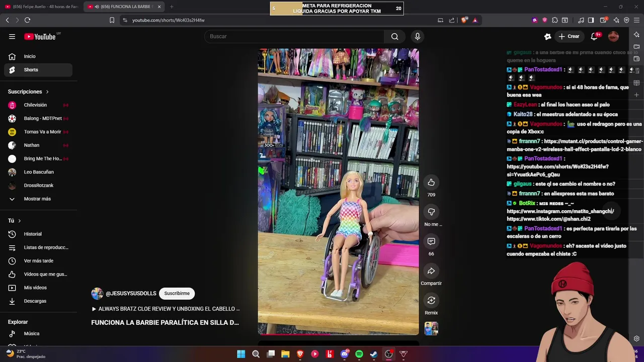The width and height of the screenshot is (644, 362).
Task: Switch to the Felipe Avello browser tab
Action: [x=41, y=7]
